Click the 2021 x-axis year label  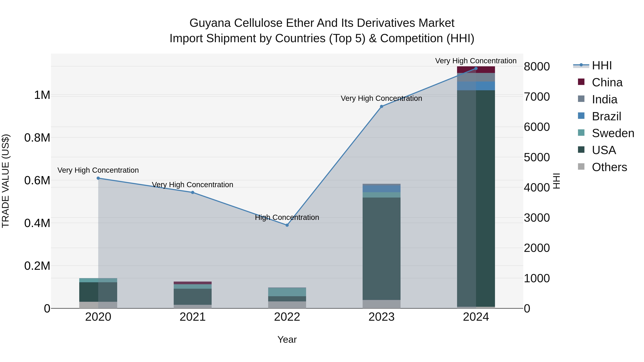tap(192, 317)
